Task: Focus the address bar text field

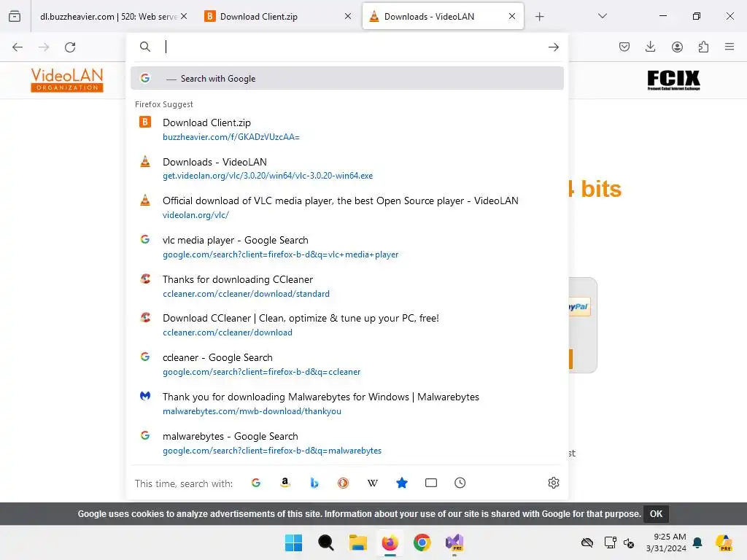Action: click(352, 47)
